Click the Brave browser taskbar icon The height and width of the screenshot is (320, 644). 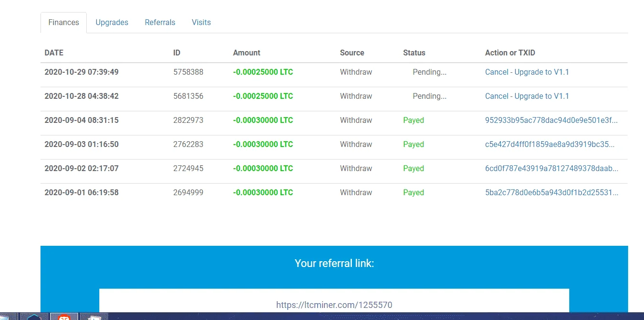pyautogui.click(x=64, y=317)
